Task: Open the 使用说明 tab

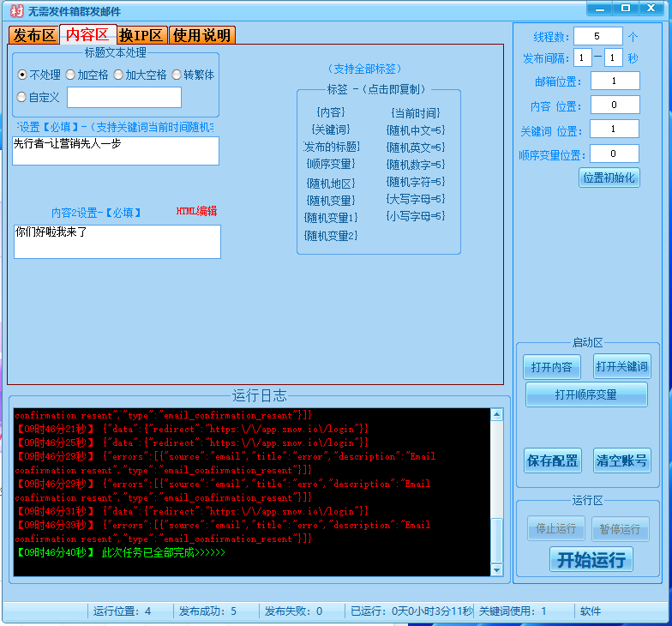Action: click(201, 35)
